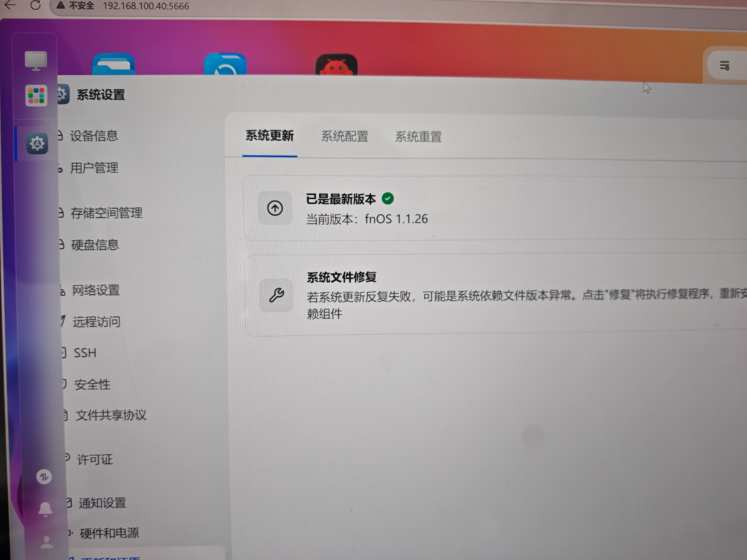Open the red bug desktop app
The width and height of the screenshot is (747, 560).
click(x=336, y=66)
